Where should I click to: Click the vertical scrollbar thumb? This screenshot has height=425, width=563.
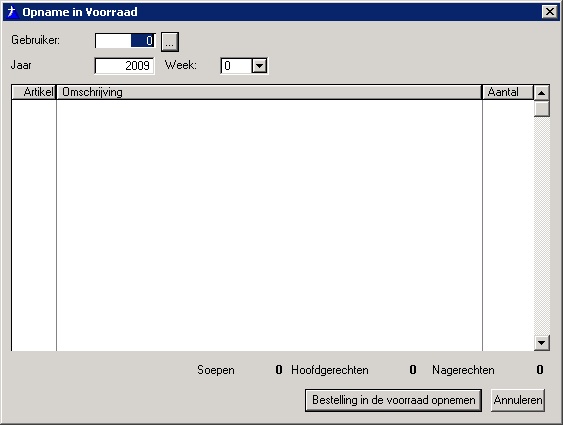pos(541,109)
